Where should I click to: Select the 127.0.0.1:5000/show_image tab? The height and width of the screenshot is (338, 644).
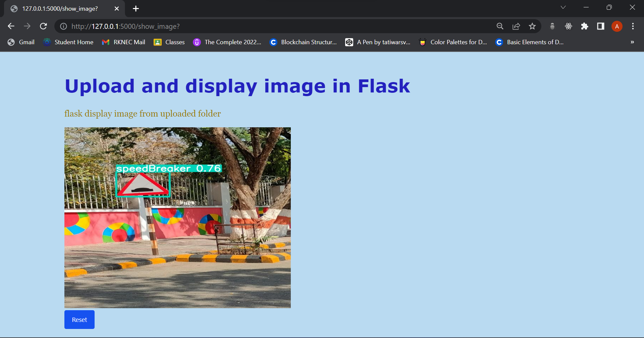(x=60, y=9)
